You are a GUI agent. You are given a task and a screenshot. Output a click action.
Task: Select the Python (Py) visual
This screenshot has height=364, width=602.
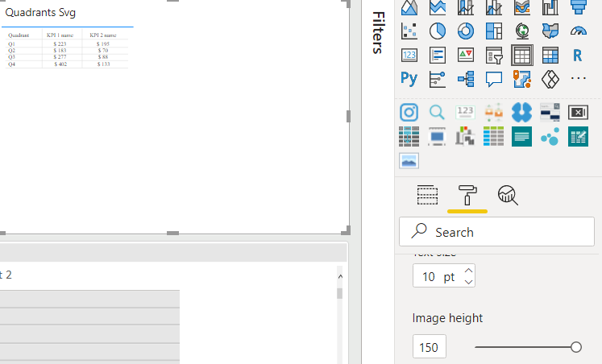409,79
